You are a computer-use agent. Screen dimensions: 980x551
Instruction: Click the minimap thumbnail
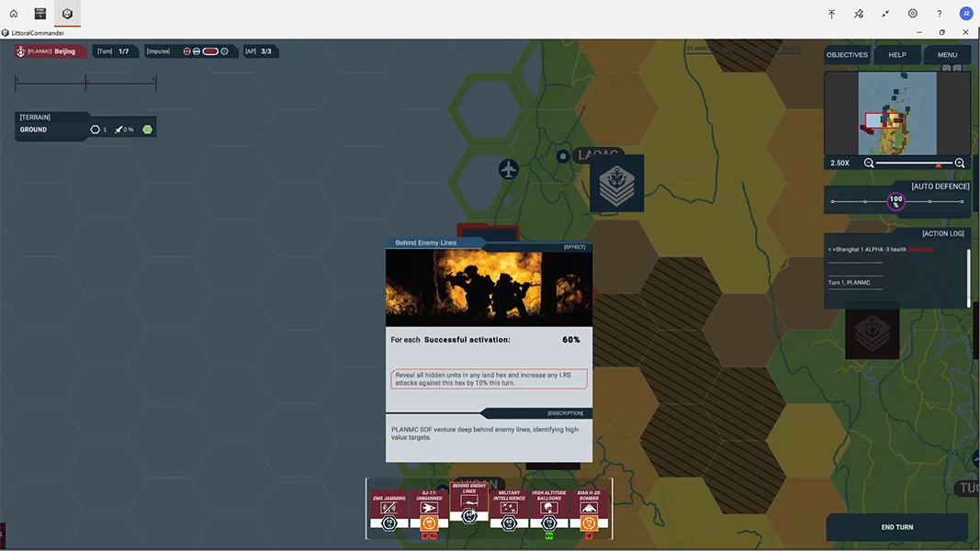896,114
